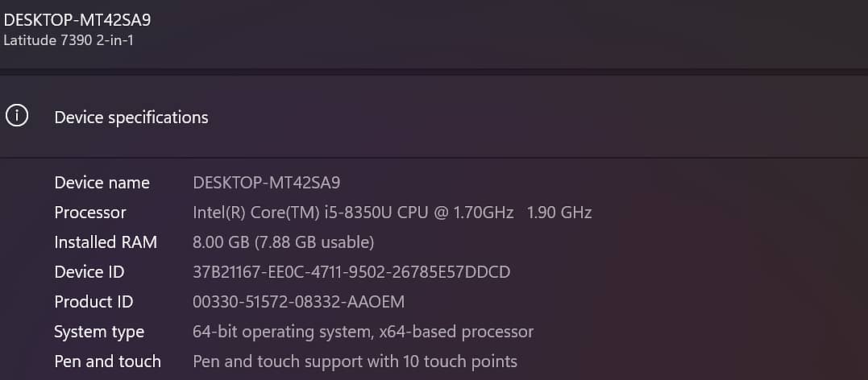This screenshot has width=868, height=380.
Task: Click the Latitude 7390 2-in-1 model text
Action: coord(69,39)
